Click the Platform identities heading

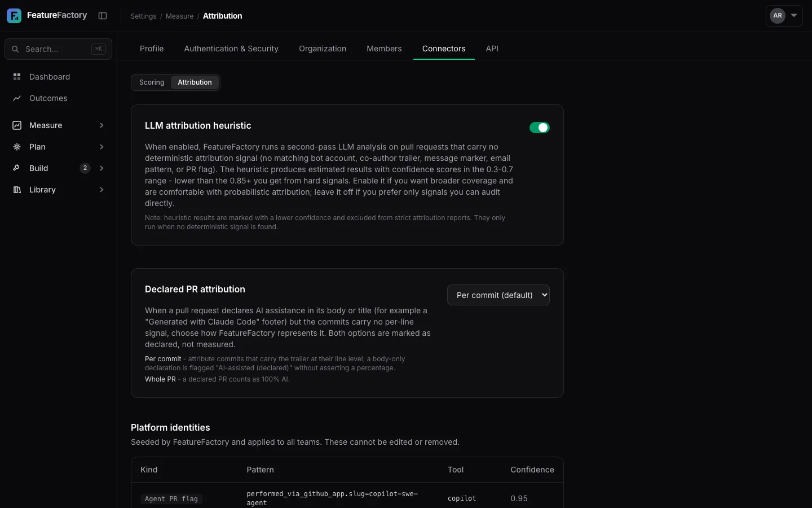click(x=170, y=427)
